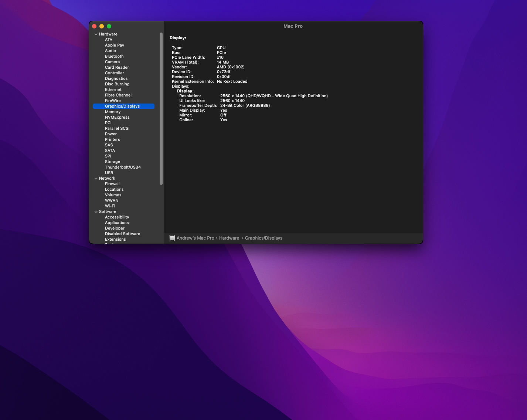
Task: Click Hardware in the path bar
Action: pyautogui.click(x=229, y=238)
